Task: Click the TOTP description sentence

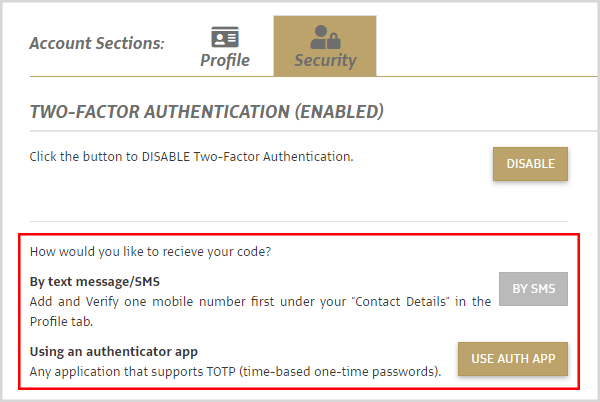Action: click(235, 371)
